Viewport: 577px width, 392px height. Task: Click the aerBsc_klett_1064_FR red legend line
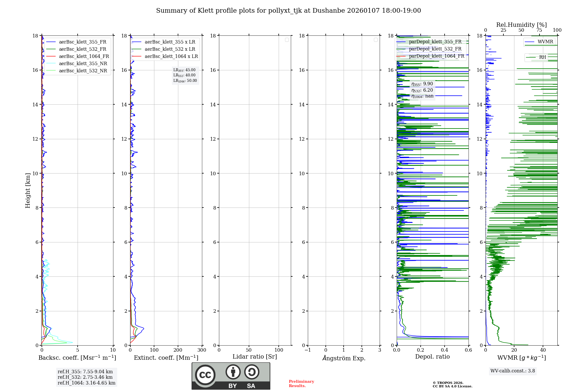(x=51, y=56)
